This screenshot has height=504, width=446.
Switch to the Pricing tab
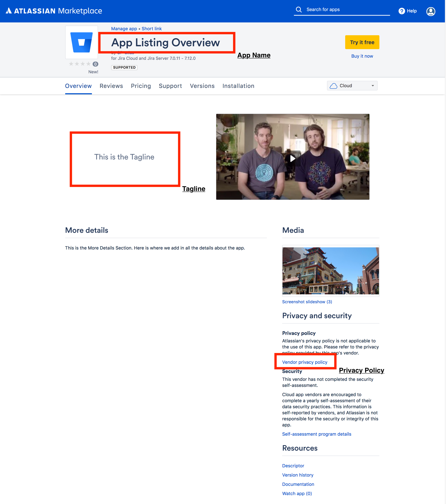point(141,86)
